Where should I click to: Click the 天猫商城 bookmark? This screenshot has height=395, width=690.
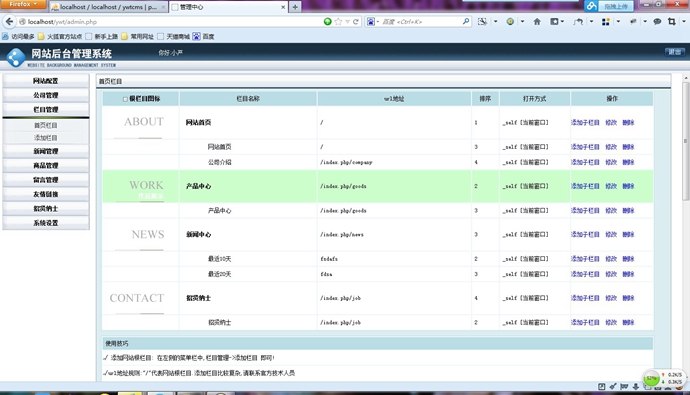point(173,37)
